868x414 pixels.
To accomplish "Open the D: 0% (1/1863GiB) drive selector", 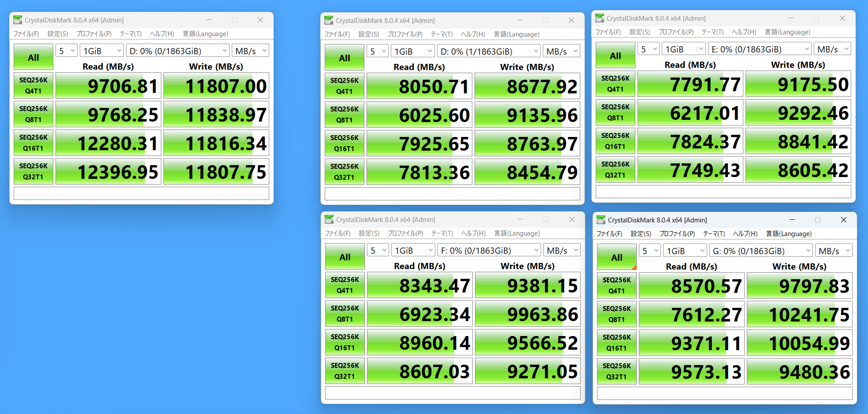I will click(489, 51).
